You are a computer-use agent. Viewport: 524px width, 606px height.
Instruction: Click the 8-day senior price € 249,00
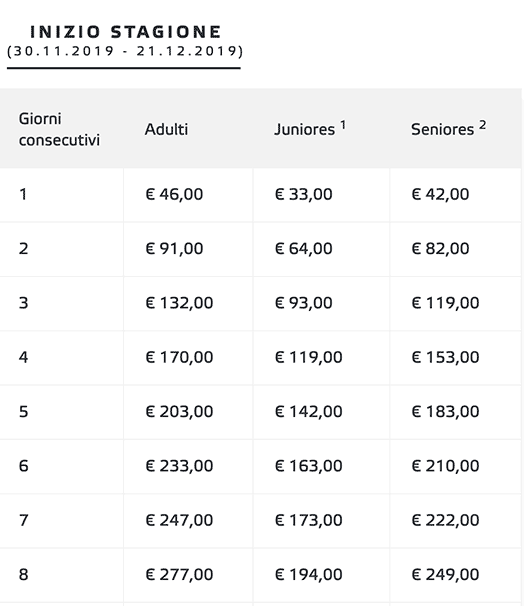[446, 575]
